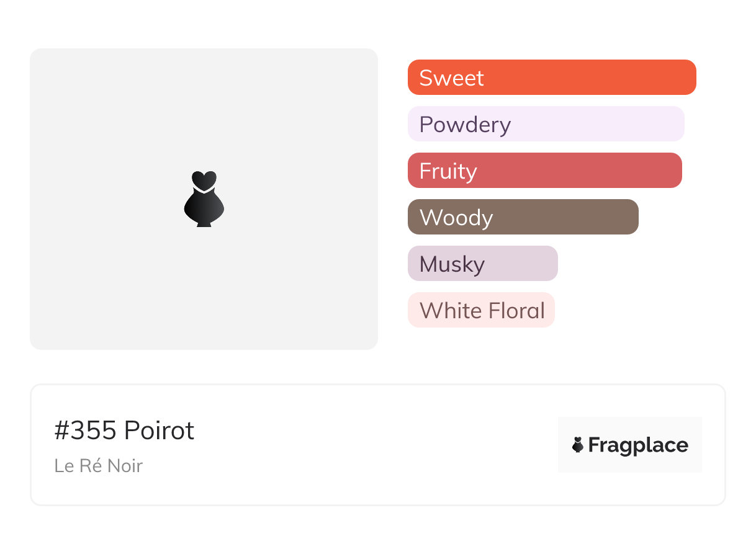Image resolution: width=756 pixels, height=536 pixels.
Task: Select the Sweet accord bar
Action: pyautogui.click(x=551, y=78)
